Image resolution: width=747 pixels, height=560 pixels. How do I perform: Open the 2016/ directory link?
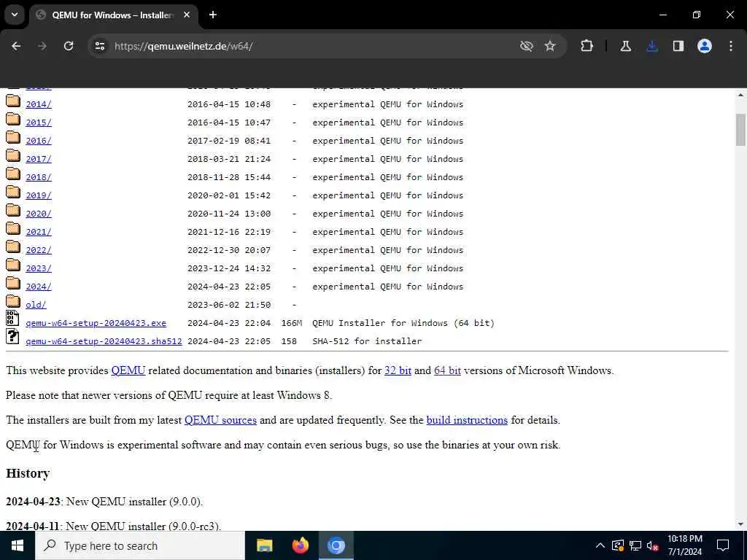tap(39, 141)
